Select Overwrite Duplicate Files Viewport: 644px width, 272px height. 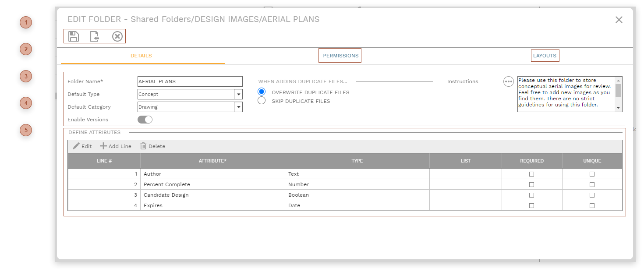point(262,92)
